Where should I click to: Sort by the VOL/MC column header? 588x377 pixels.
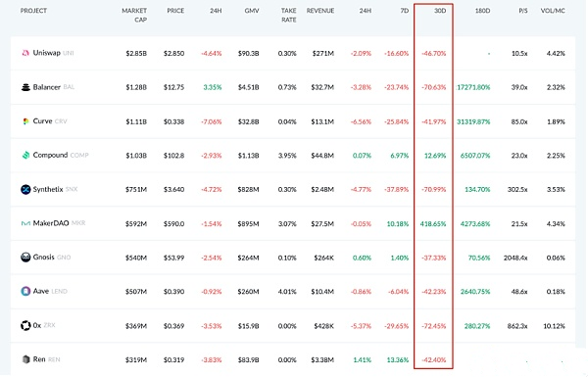[553, 11]
